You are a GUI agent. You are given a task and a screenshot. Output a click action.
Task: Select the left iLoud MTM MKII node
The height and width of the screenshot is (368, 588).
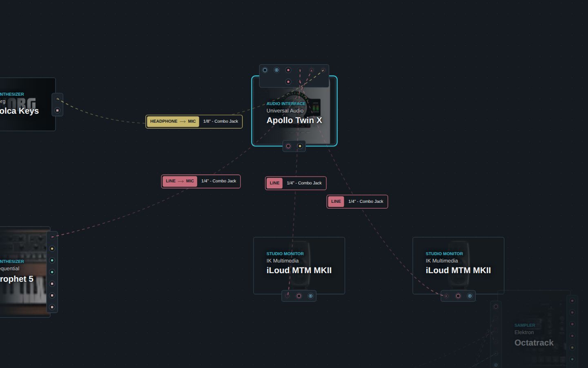pyautogui.click(x=299, y=266)
